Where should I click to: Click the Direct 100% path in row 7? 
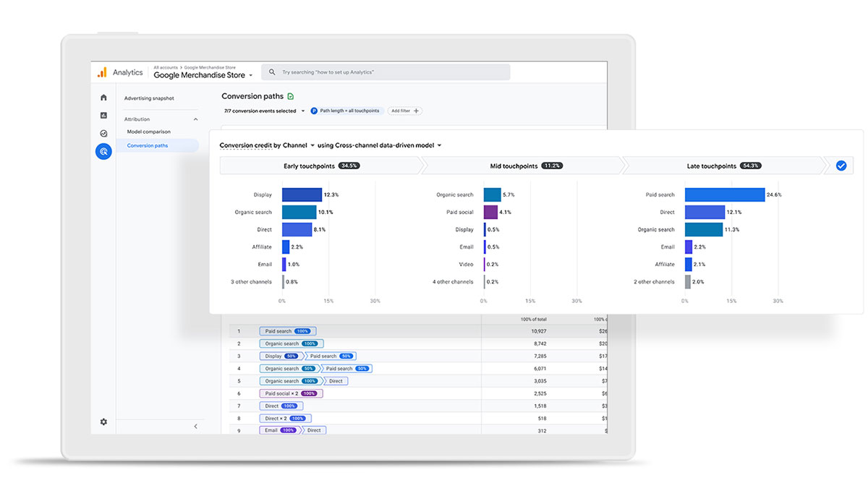[x=282, y=406]
